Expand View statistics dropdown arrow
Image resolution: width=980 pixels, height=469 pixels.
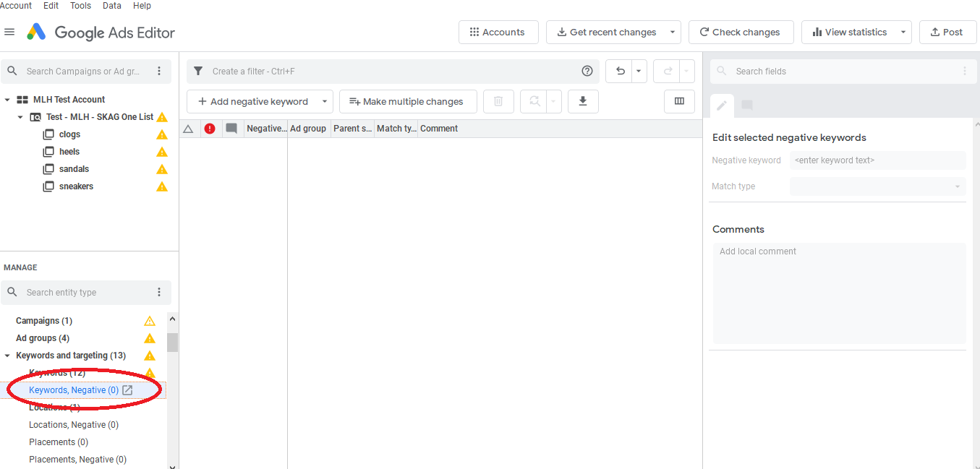pos(903,32)
